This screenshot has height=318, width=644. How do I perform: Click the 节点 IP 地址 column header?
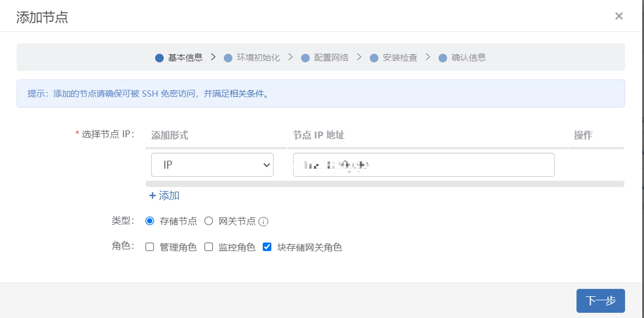319,135
